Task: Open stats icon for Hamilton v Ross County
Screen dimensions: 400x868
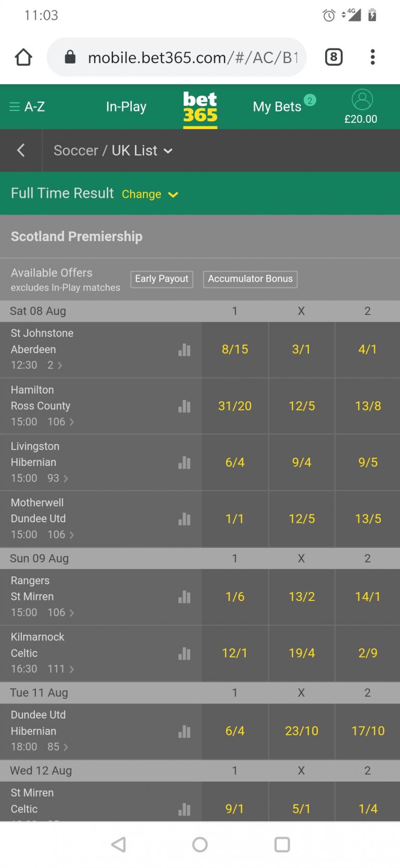Action: click(184, 406)
